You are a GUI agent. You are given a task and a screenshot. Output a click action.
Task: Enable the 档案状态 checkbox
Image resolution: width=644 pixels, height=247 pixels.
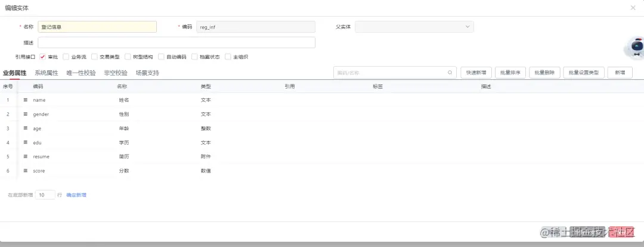[194, 57]
